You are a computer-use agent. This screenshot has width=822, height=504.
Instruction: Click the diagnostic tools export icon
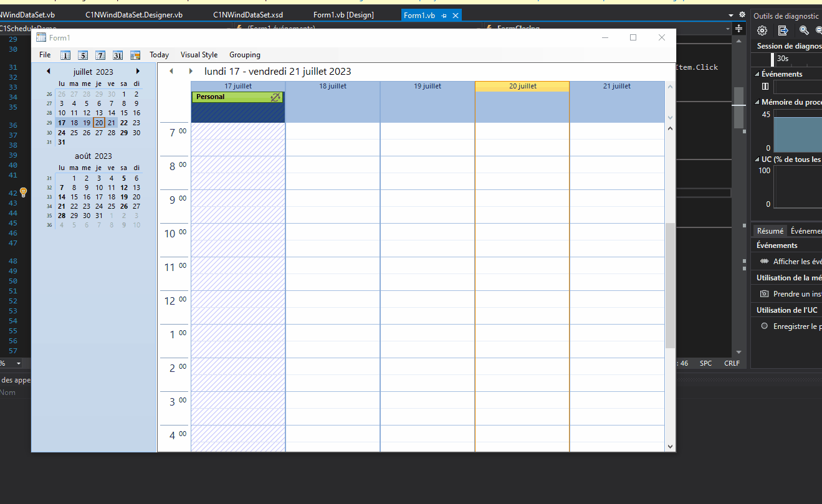(x=783, y=30)
